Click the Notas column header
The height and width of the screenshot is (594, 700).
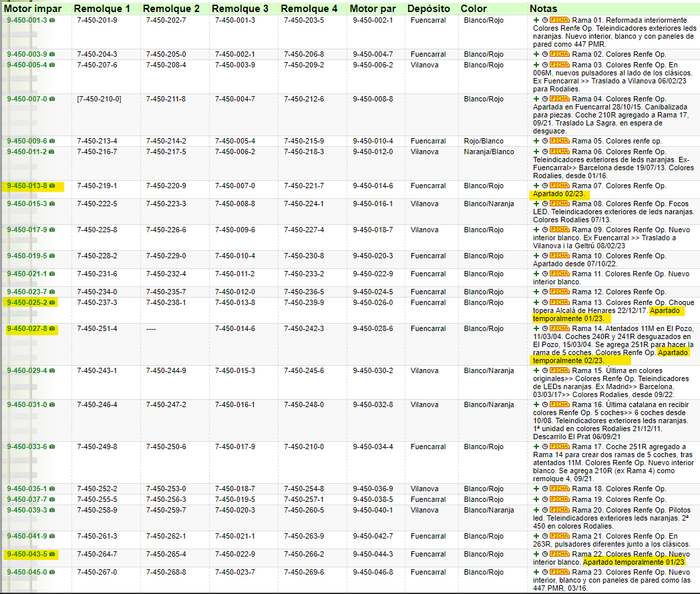tap(543, 9)
